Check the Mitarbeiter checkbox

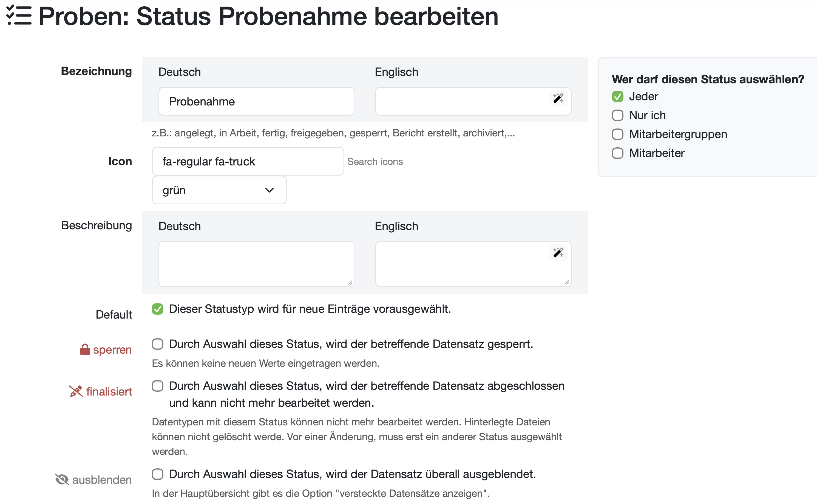pos(617,153)
